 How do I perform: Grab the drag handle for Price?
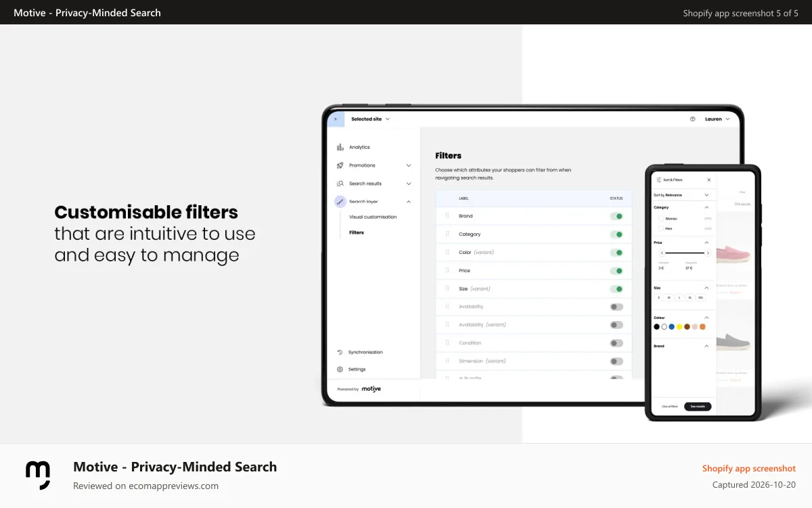click(447, 270)
